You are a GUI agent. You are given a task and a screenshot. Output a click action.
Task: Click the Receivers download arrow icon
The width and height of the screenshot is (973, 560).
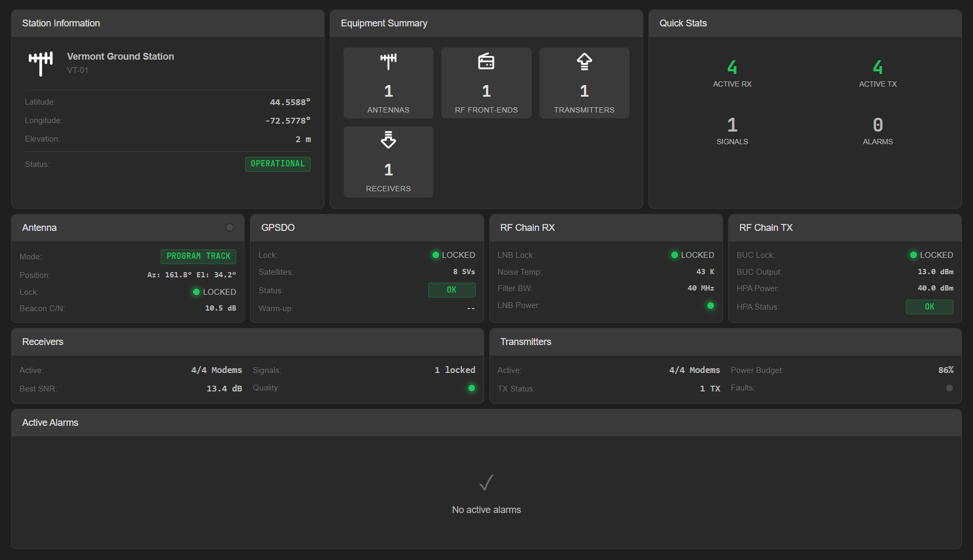click(x=388, y=140)
